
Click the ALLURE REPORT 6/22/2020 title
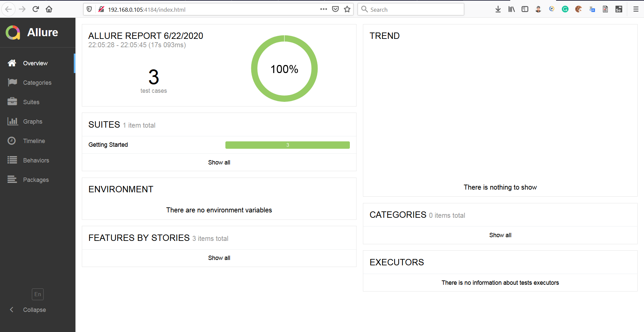(x=146, y=36)
